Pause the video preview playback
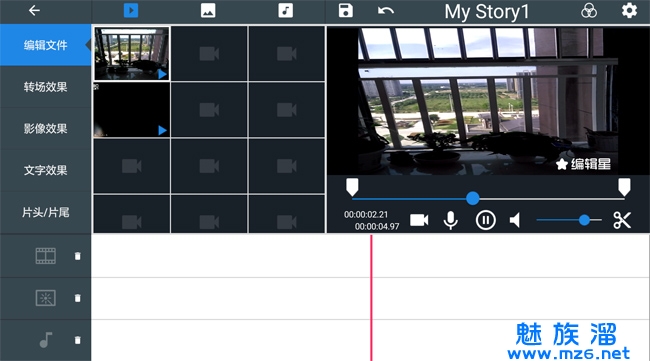This screenshot has height=361, width=650. (x=485, y=220)
